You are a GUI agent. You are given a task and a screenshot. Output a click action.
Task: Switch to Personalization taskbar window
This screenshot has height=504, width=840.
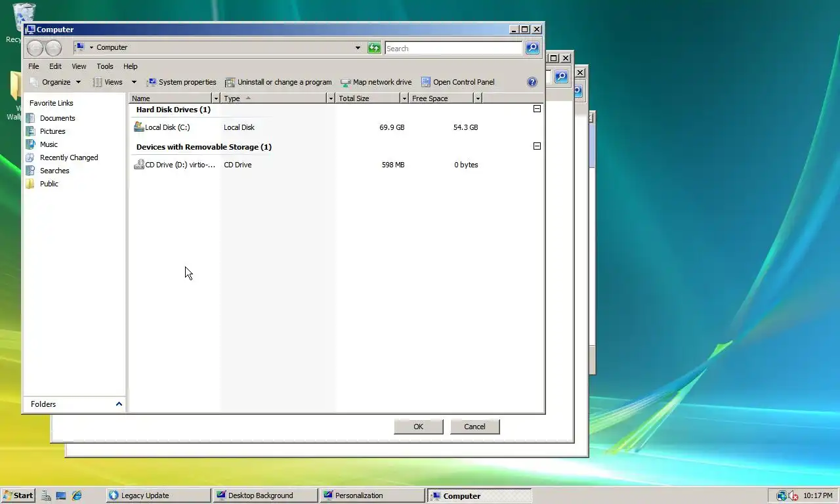tap(372, 495)
